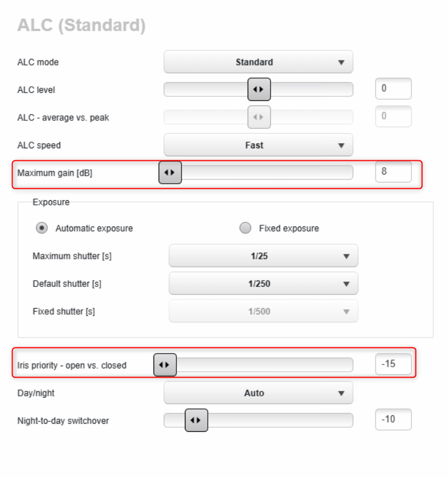This screenshot has height=478, width=448.
Task: Click the Night-to-day switchover value field
Action: click(x=393, y=420)
